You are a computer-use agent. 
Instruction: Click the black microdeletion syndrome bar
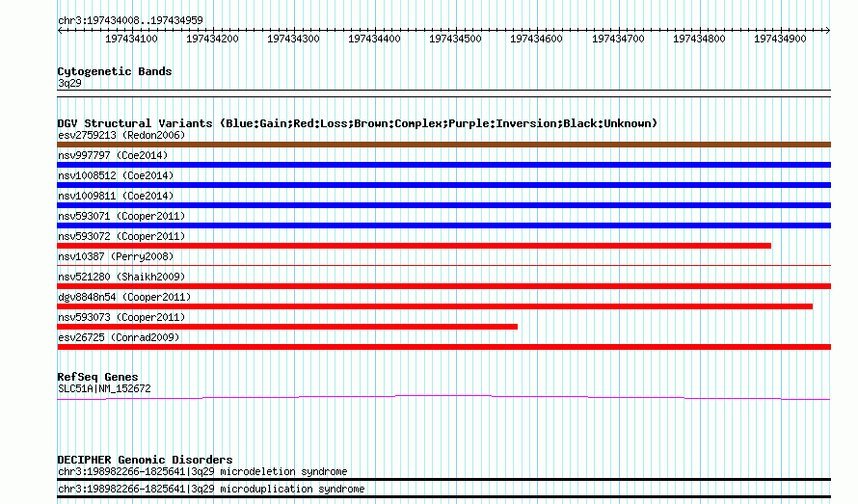coord(443,479)
